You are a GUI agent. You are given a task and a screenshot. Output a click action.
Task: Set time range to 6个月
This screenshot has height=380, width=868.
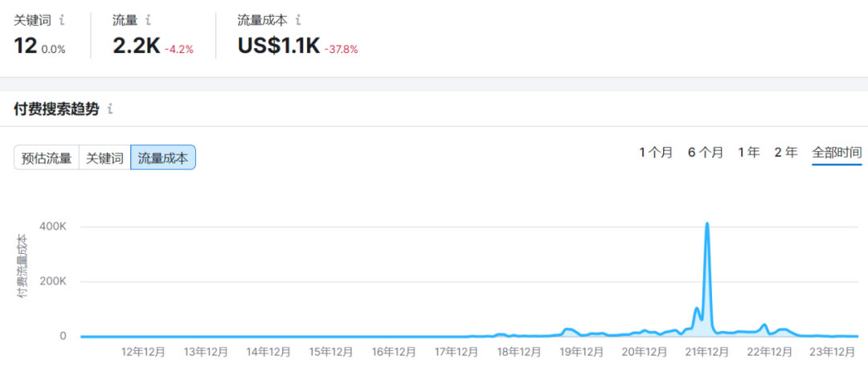pyautogui.click(x=705, y=153)
